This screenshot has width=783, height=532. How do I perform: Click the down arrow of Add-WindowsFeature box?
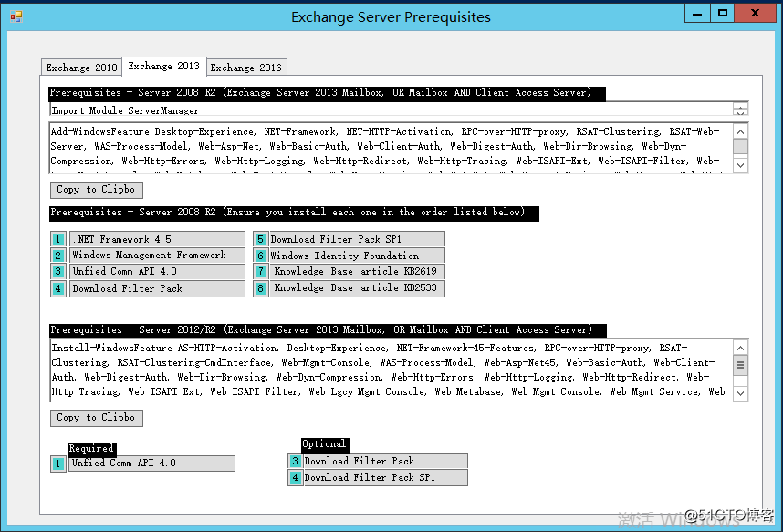click(x=740, y=165)
